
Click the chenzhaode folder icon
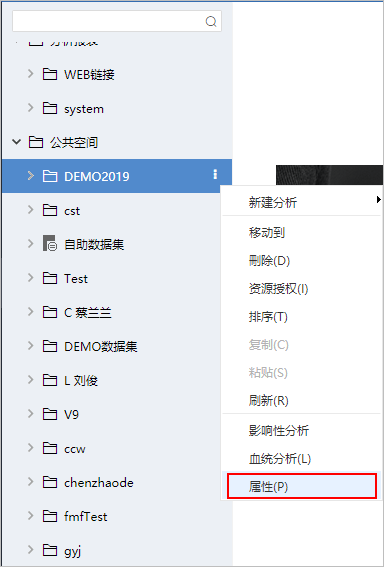(50, 482)
